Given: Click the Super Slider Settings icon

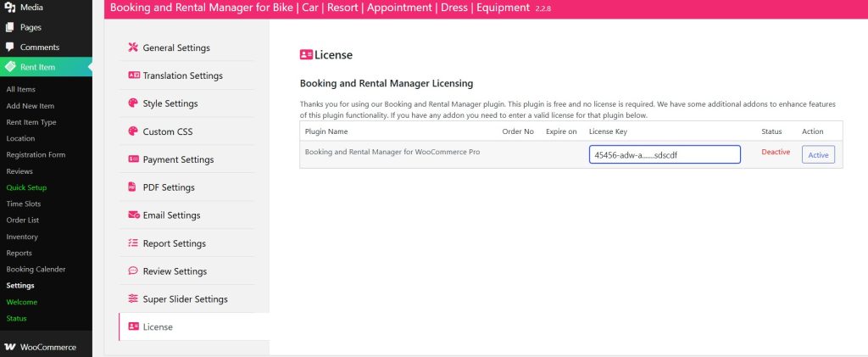Looking at the screenshot, I should (x=133, y=299).
